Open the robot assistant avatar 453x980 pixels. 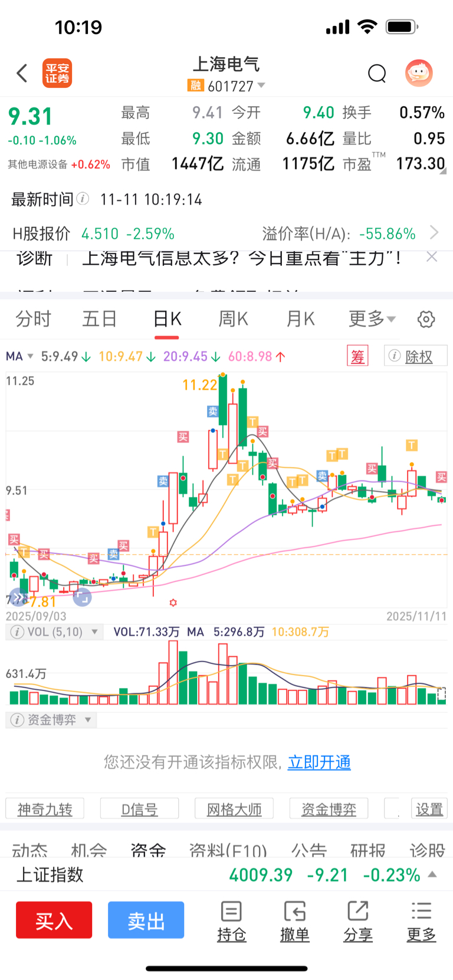[x=419, y=73]
